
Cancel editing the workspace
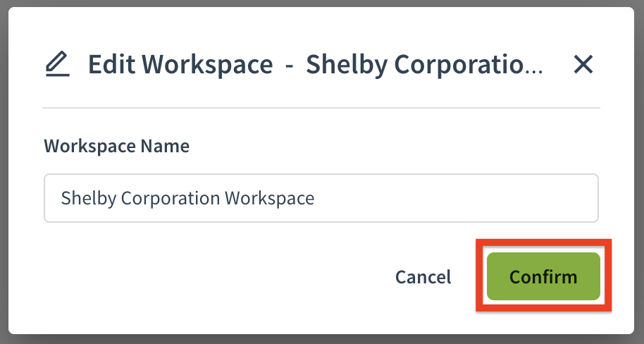coord(423,276)
